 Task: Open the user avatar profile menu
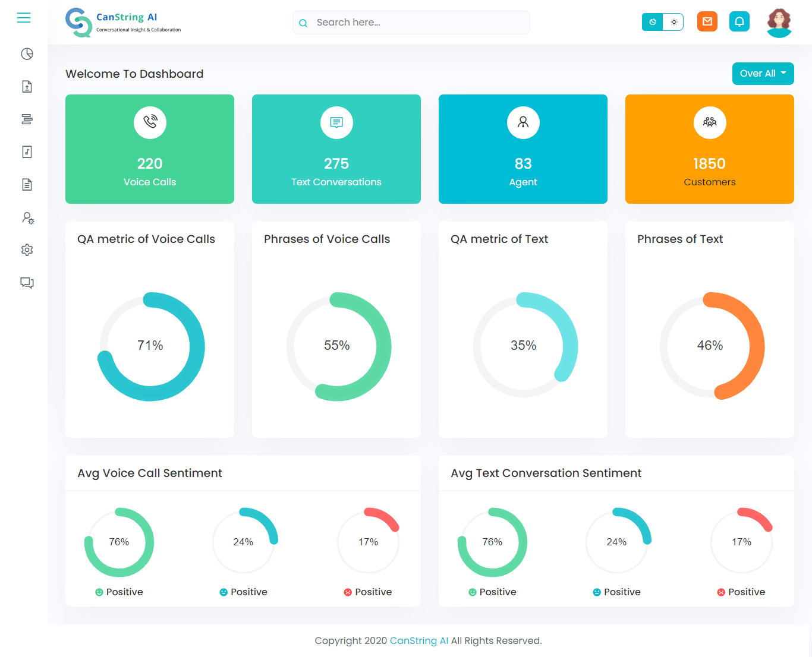779,23
